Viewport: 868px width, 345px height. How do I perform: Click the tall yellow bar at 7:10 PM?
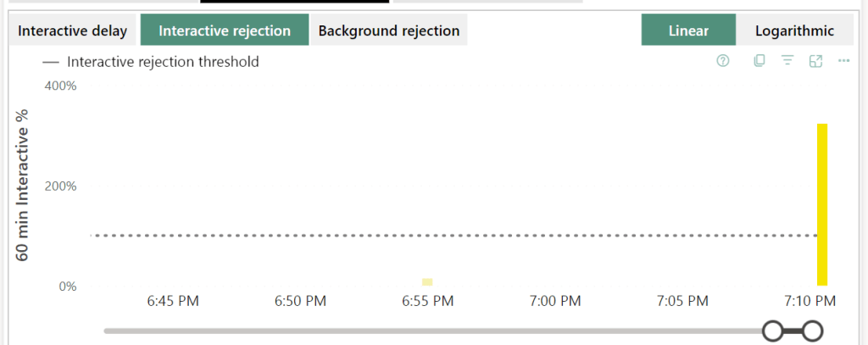pyautogui.click(x=821, y=203)
